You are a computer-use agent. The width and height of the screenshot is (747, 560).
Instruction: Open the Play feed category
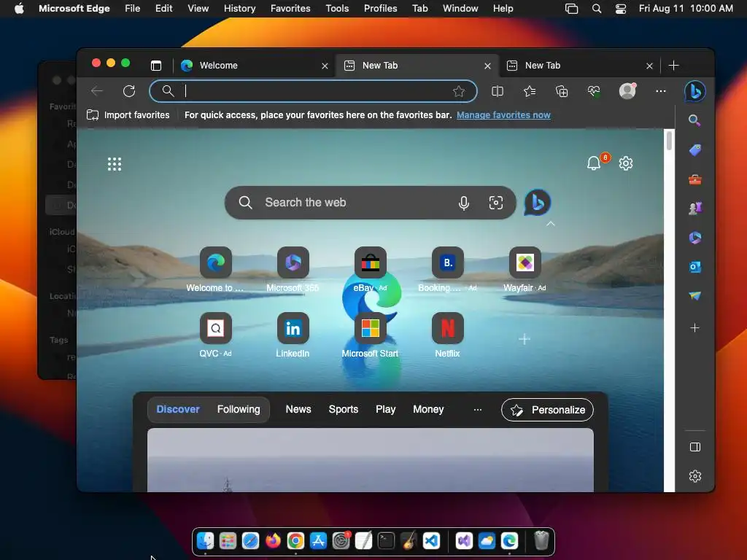[x=385, y=410]
